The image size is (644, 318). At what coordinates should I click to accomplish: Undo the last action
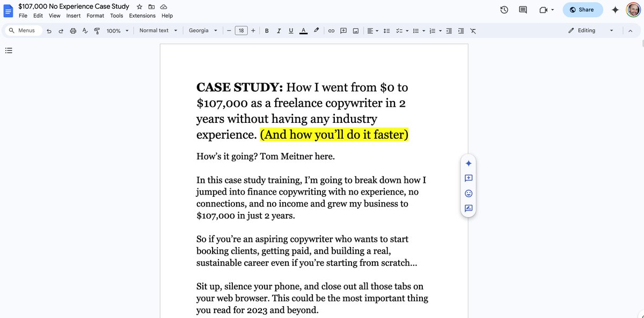[49, 31]
